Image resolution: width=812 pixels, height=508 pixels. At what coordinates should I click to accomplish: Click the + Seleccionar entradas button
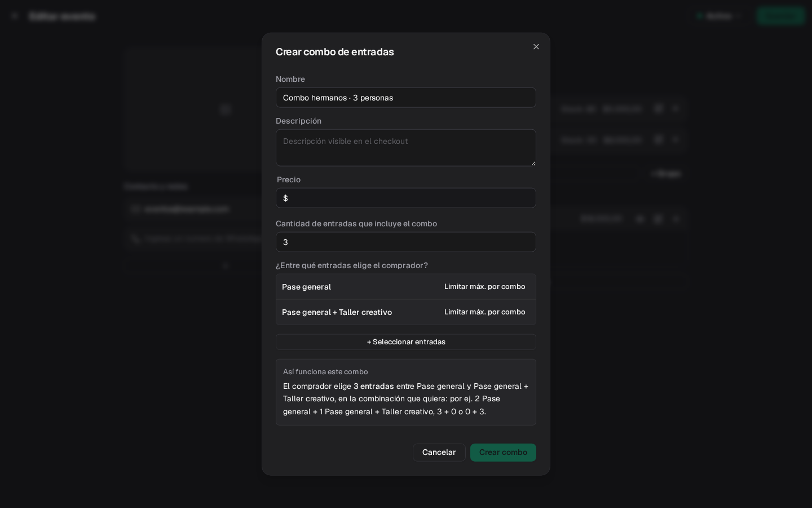(406, 342)
